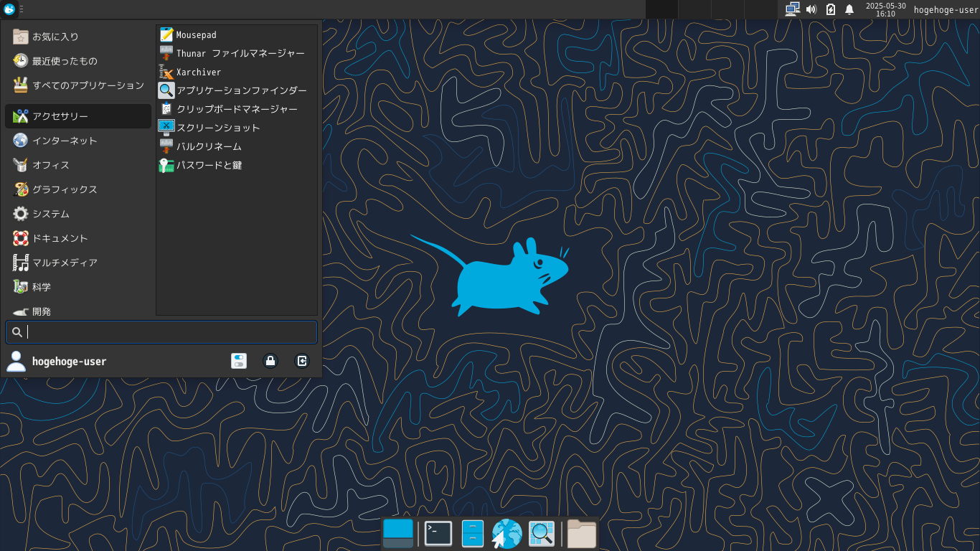Choose the グラフィックス category
The image size is (980, 551).
(x=78, y=189)
